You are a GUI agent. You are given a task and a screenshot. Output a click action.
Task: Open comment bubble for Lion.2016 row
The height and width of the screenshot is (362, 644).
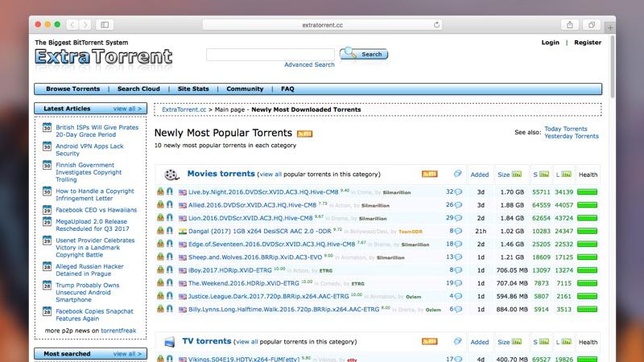click(458, 218)
